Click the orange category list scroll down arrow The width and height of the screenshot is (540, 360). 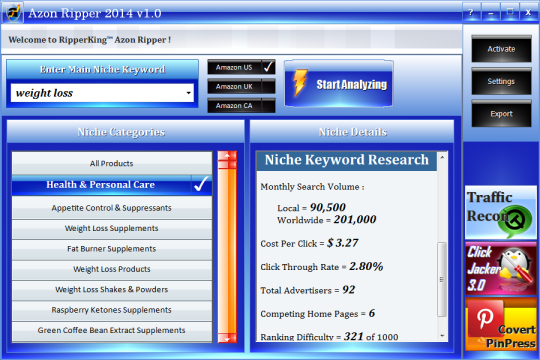point(227,338)
